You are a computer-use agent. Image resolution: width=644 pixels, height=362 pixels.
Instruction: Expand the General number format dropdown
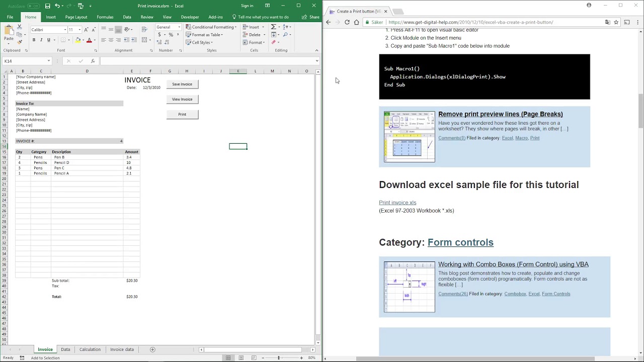[x=179, y=27]
